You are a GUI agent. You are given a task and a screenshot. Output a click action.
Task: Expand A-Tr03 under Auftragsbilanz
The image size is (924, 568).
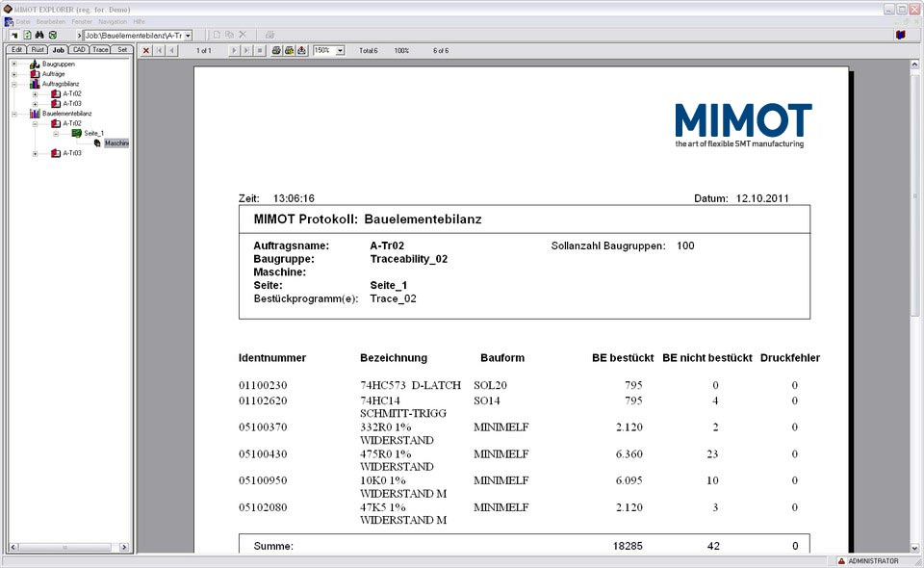(x=35, y=104)
